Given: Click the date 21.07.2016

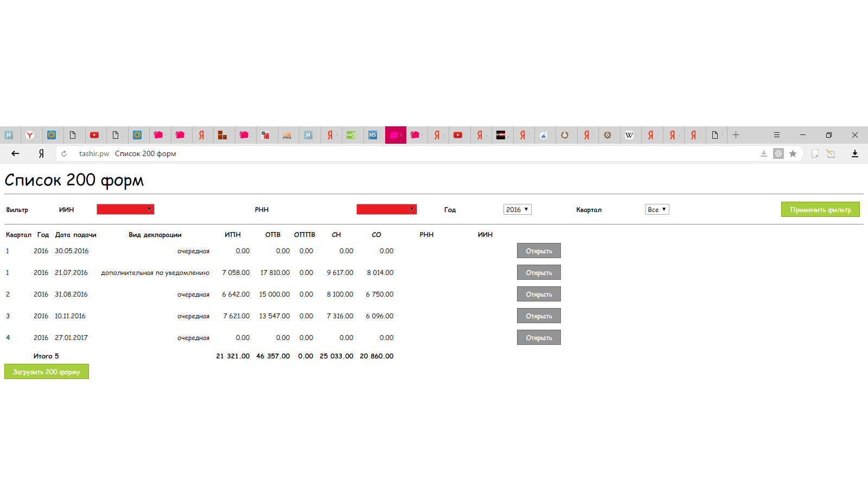Looking at the screenshot, I should pos(71,273).
